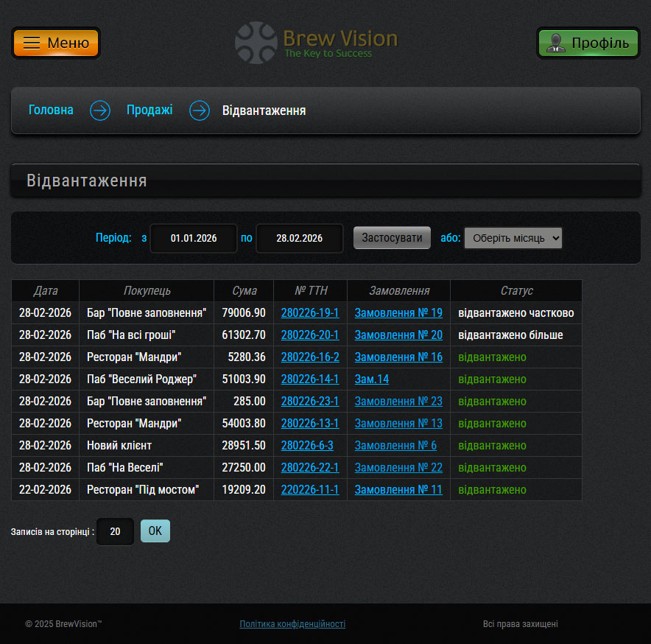Click the period start date field

pyautogui.click(x=194, y=238)
